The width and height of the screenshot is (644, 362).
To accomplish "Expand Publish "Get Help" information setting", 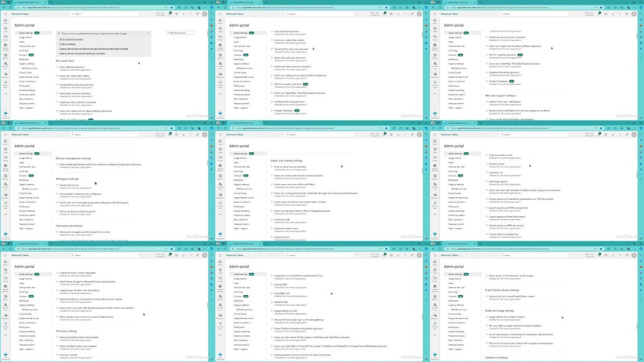I will coord(487,102).
